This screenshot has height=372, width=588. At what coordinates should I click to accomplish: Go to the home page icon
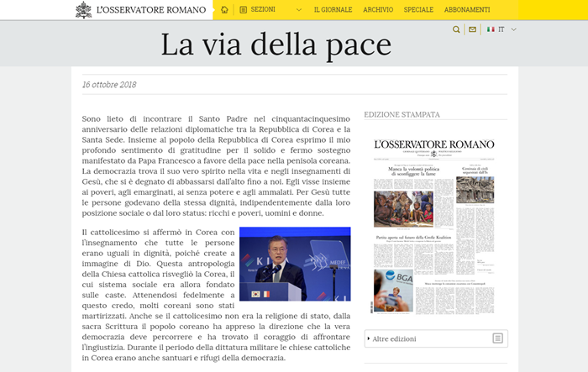(x=224, y=10)
